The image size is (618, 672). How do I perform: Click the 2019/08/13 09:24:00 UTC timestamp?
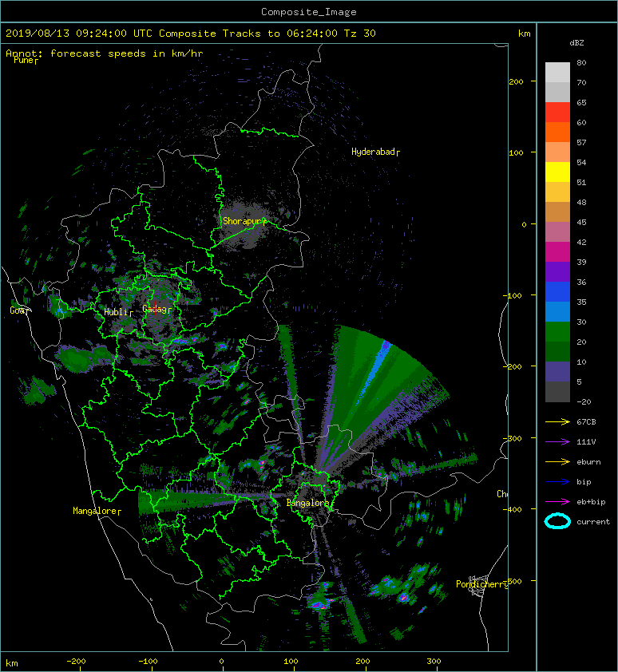click(79, 34)
